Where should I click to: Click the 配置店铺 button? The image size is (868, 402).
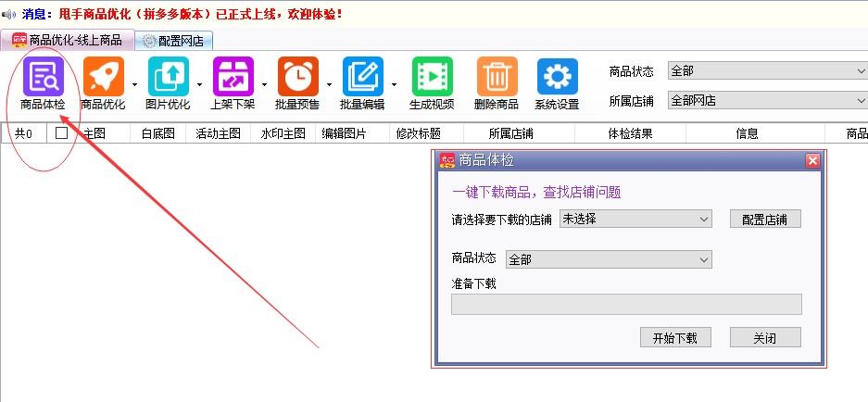(765, 220)
